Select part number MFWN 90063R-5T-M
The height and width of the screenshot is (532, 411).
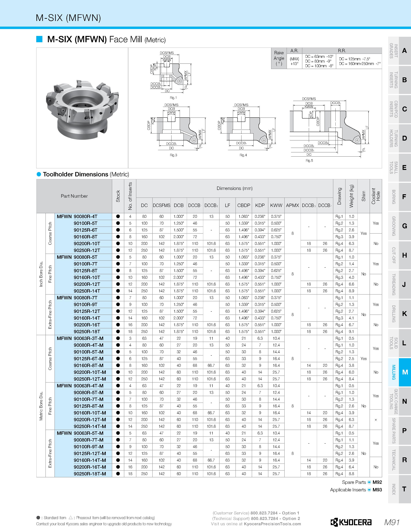click(80, 433)
